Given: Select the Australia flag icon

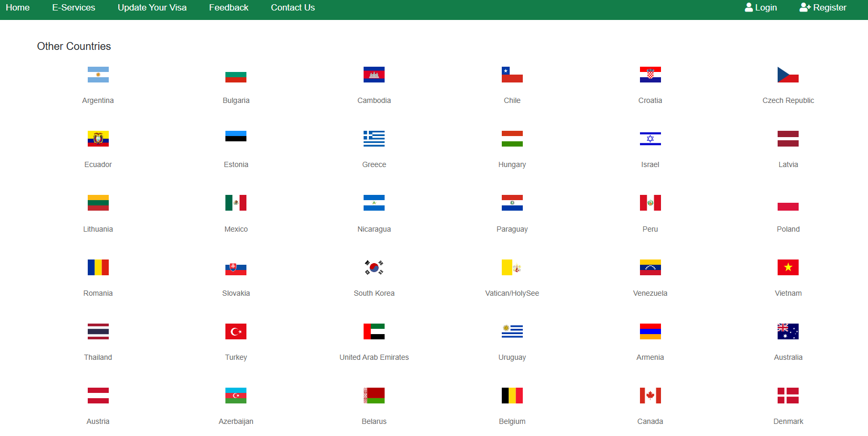Looking at the screenshot, I should (x=788, y=331).
